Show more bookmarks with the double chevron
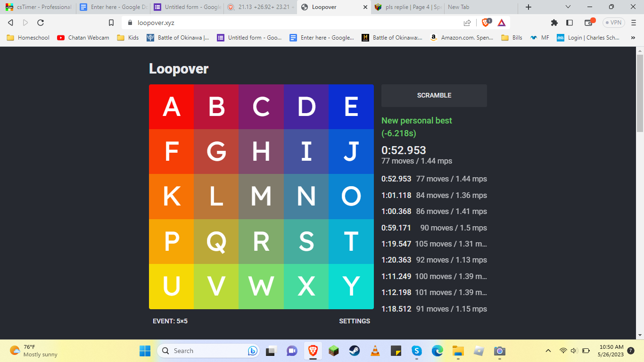Viewport: 644px width, 362px height. point(633,38)
